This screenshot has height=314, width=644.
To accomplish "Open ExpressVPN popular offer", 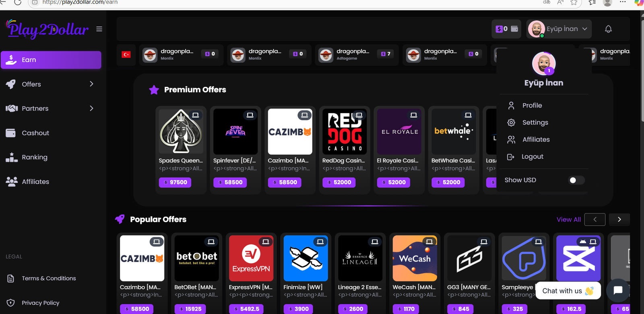I will (251, 273).
